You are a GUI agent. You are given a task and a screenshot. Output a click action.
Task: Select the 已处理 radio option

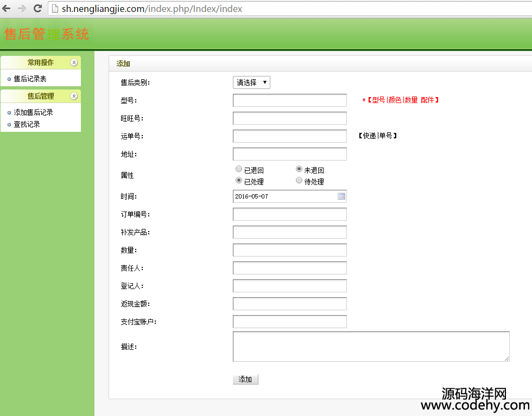(239, 181)
